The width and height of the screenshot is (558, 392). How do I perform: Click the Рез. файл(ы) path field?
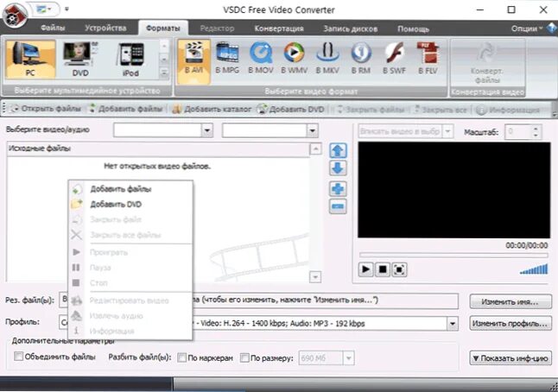[x=258, y=301]
